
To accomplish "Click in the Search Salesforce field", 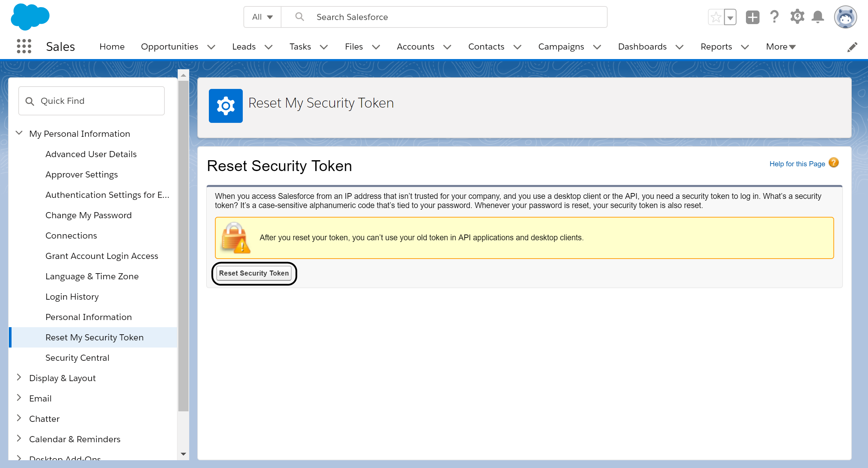I will pos(444,17).
